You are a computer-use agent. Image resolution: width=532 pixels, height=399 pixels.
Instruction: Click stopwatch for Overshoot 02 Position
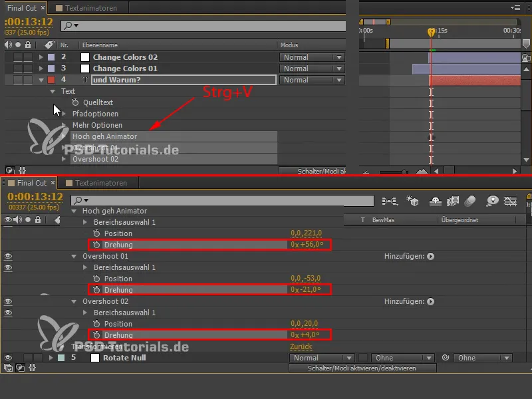click(x=96, y=324)
